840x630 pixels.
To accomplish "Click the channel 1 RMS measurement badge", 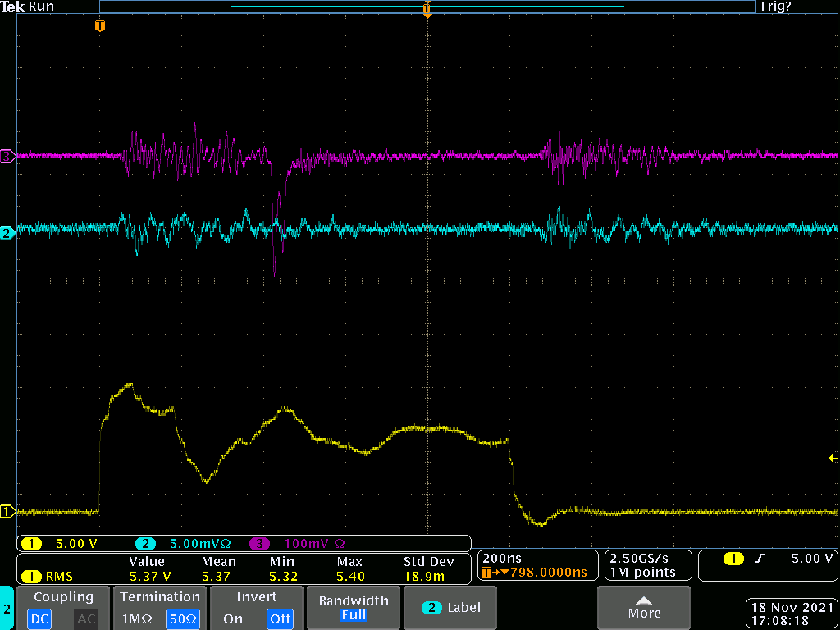I will (48, 576).
